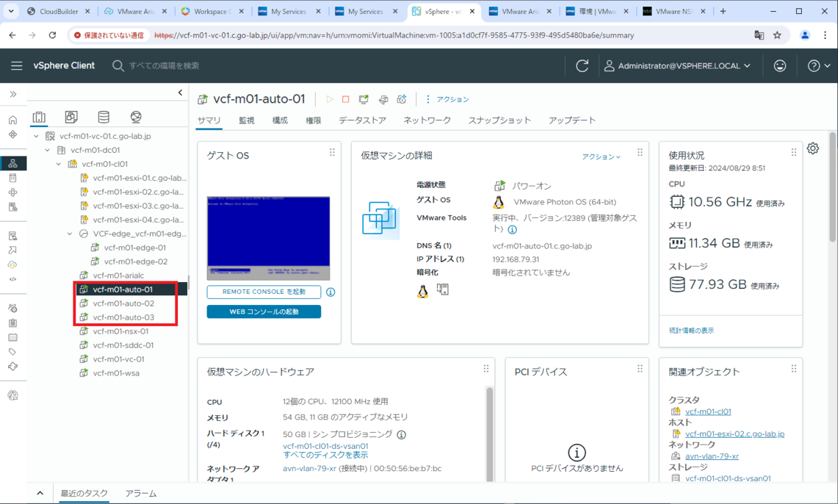Switch to the 権限 tab

coord(314,120)
